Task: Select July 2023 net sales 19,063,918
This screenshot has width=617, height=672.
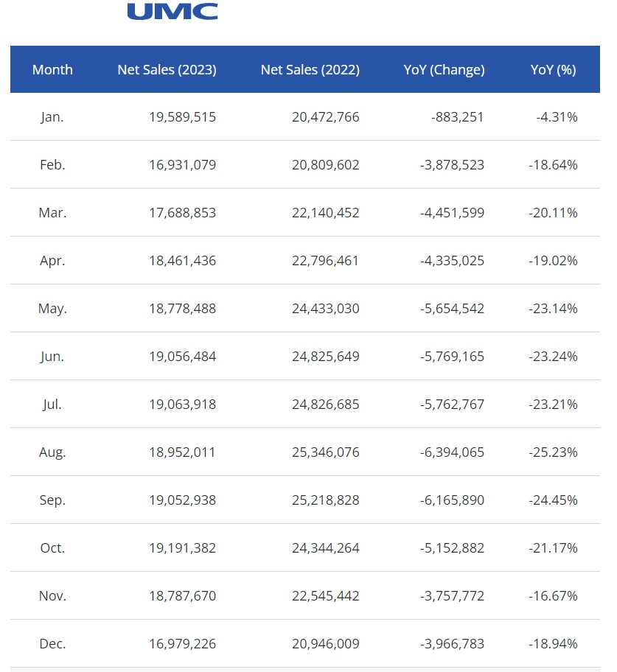Action: 182,405
